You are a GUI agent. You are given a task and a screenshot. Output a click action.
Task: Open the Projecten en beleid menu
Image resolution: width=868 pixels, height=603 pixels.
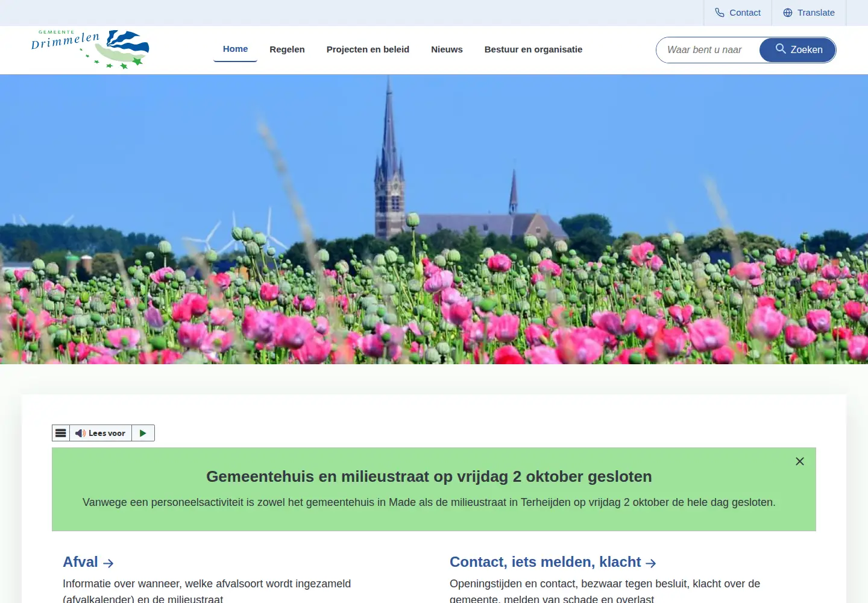coord(368,49)
